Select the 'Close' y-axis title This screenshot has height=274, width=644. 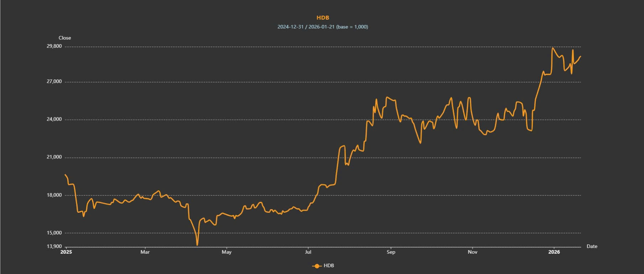(65, 38)
